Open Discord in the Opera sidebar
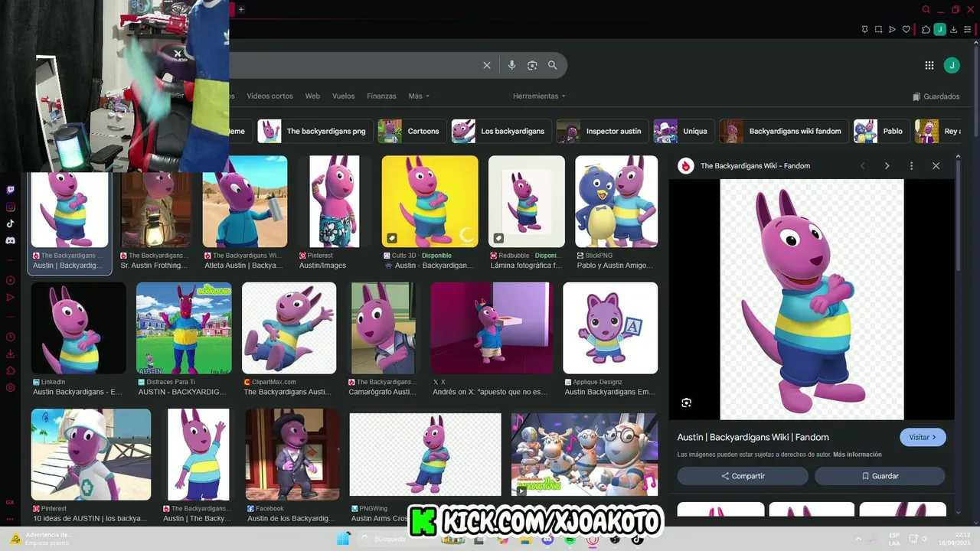Viewport: 980px width, 551px height. (10, 240)
